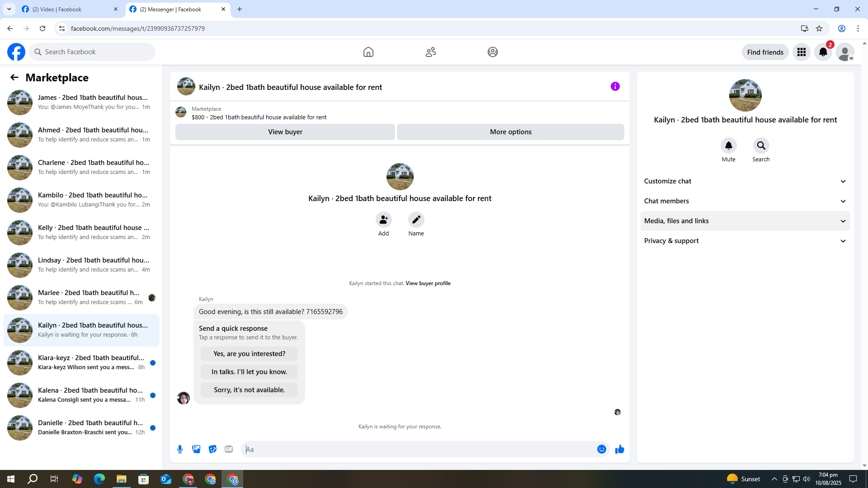Go to the Facebook Home tab
This screenshot has width=868, height=488.
click(368, 52)
